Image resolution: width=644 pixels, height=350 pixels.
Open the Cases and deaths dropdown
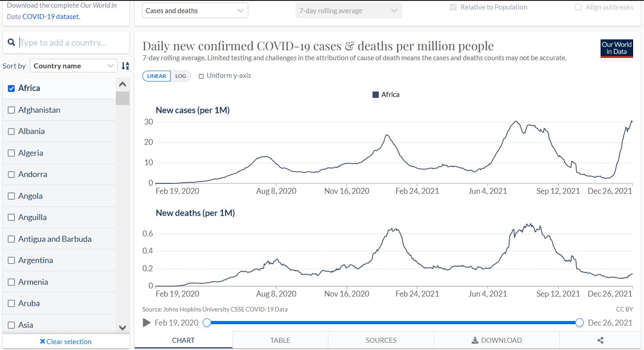195,11
